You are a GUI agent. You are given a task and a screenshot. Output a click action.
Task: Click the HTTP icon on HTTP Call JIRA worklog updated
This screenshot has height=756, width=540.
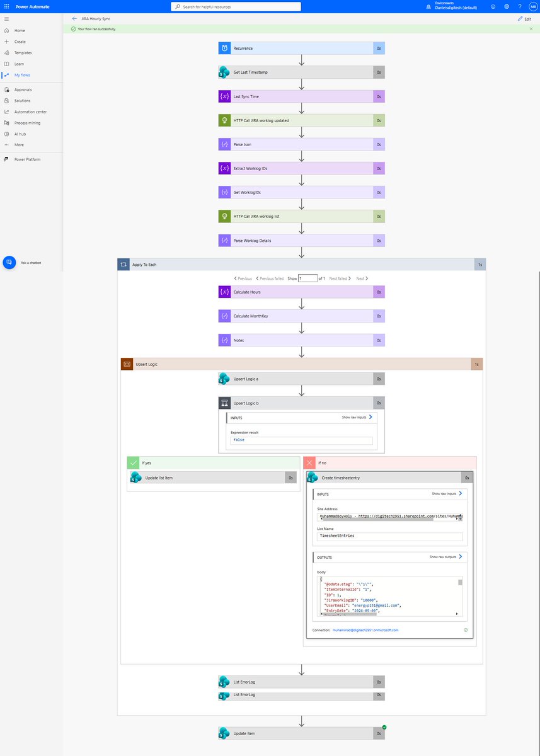coord(225,120)
